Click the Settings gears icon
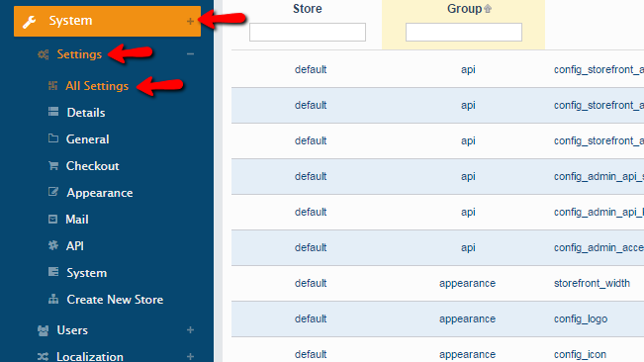This screenshot has height=362, width=644. 44,54
